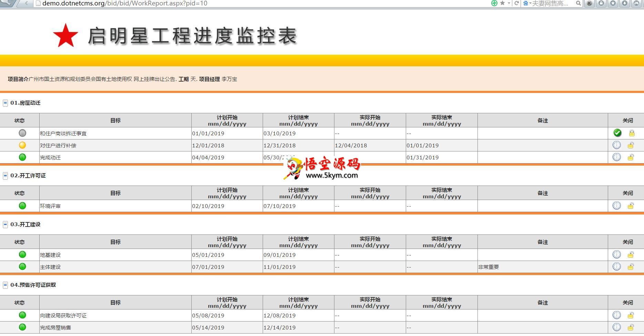644x336 pixels.
Task: Click clock icon in 主体建设 row
Action: point(617,266)
